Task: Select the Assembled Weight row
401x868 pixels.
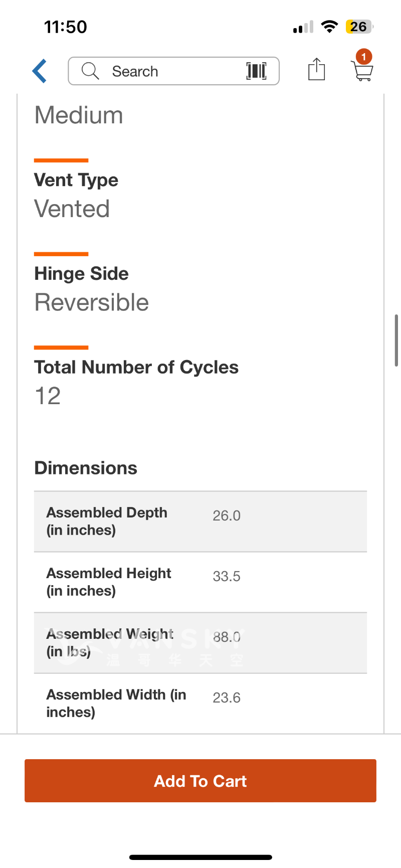Action: [x=200, y=643]
